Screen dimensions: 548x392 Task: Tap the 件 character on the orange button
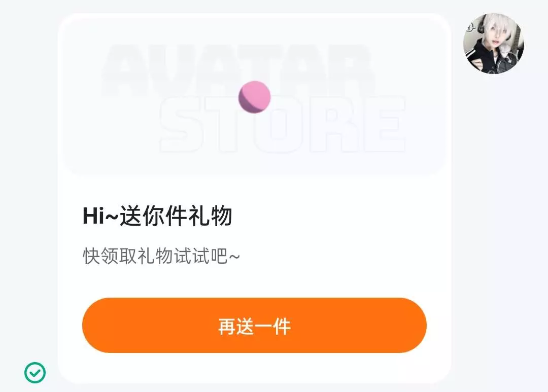(x=282, y=327)
